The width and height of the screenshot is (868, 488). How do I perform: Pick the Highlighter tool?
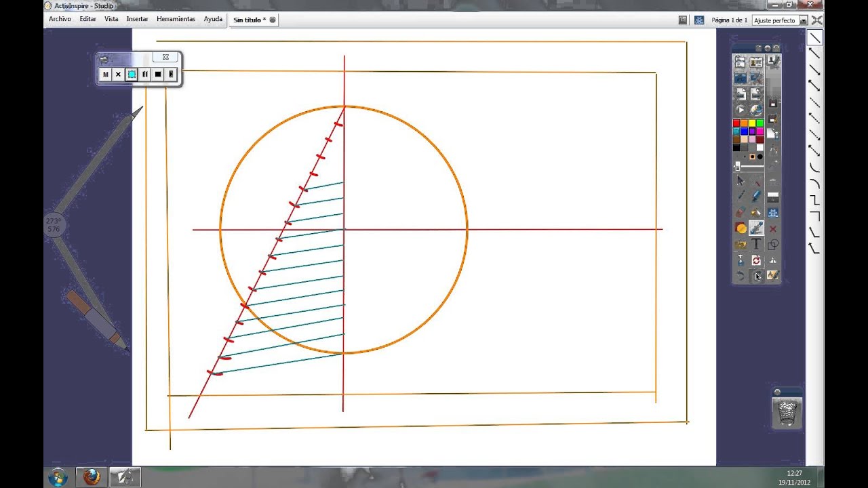pyautogui.click(x=756, y=196)
